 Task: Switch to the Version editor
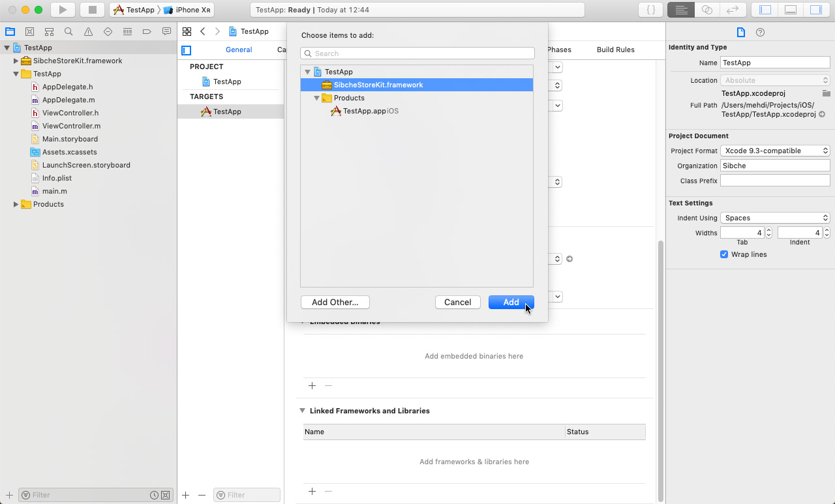tap(732, 10)
